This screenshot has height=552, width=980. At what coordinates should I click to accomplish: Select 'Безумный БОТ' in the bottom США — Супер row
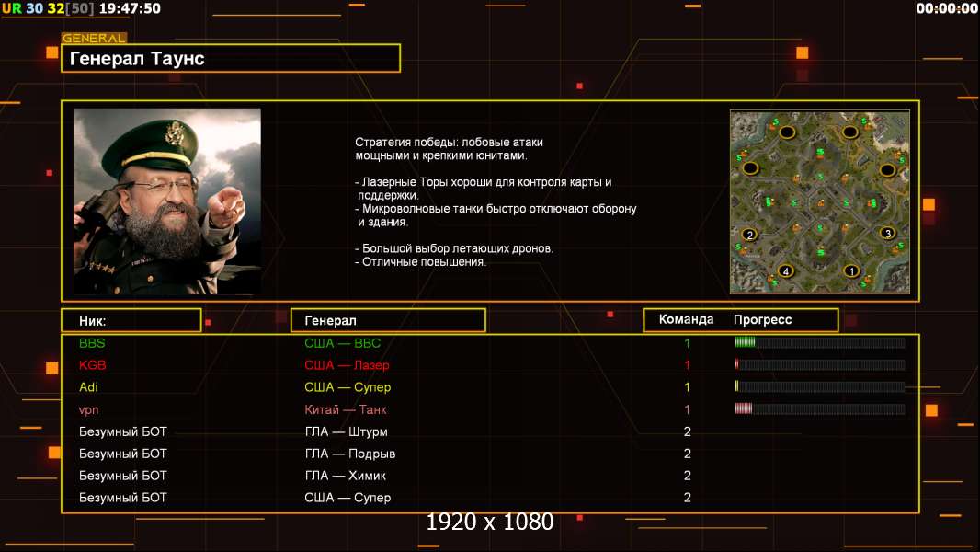tap(122, 498)
